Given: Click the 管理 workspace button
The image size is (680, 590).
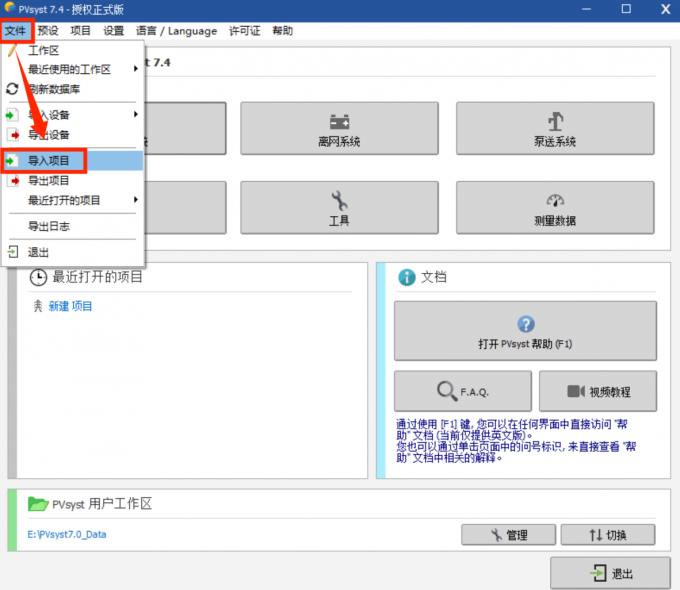Looking at the screenshot, I should click(508, 535).
